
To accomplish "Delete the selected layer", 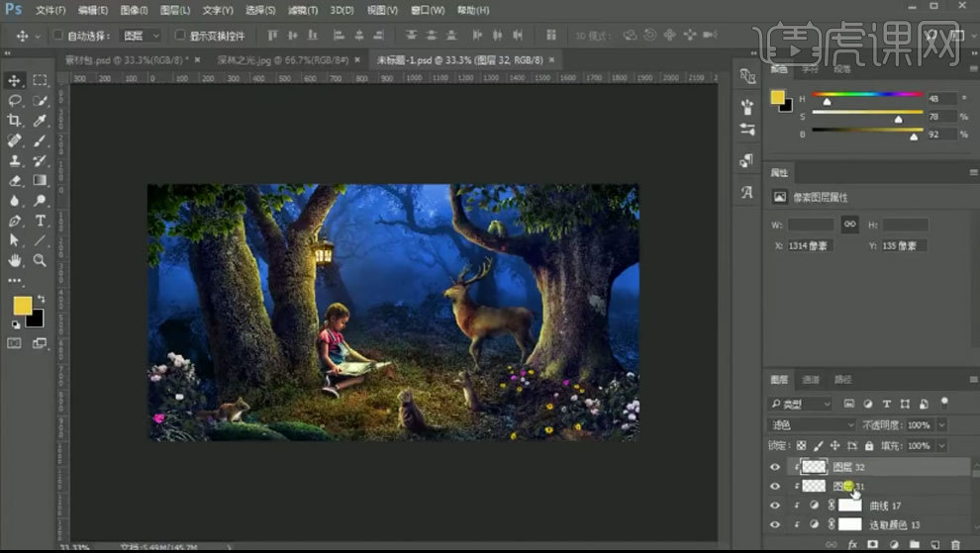I will 955,545.
